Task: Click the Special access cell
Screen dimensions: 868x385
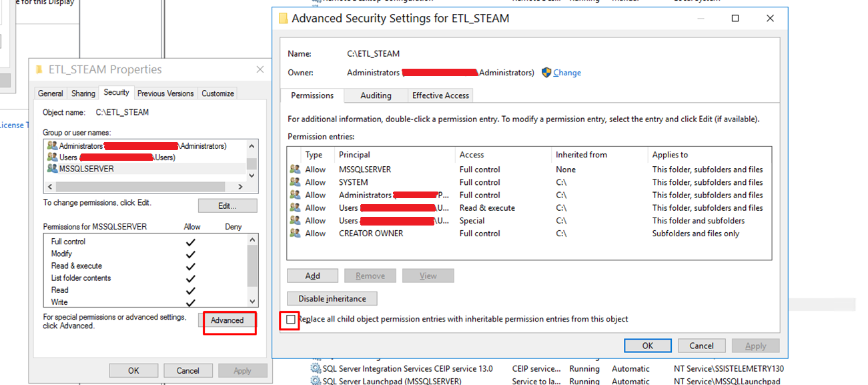Action: 472,220
